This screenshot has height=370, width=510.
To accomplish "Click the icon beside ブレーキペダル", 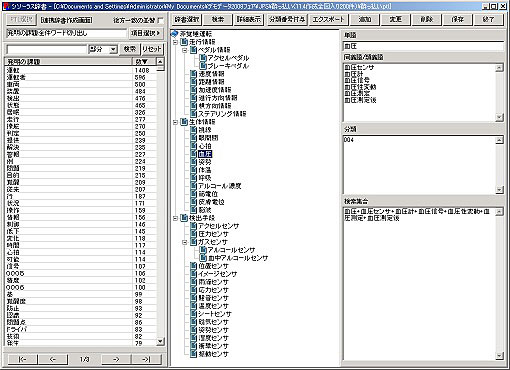I will (203, 66).
